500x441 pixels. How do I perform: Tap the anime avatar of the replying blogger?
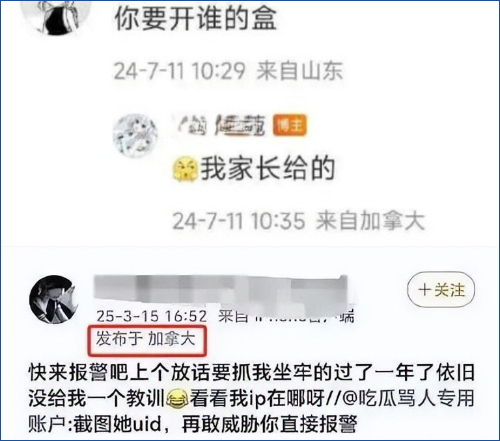(x=135, y=136)
